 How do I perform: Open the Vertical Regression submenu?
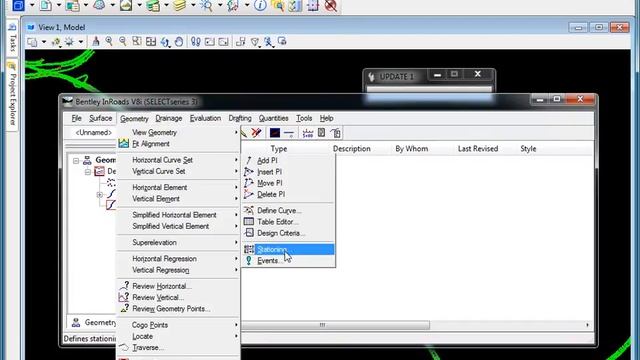pyautogui.click(x=178, y=270)
